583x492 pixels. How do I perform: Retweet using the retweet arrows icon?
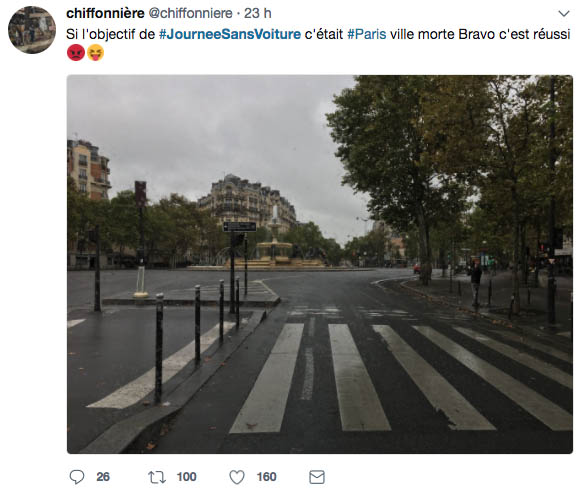tap(157, 477)
